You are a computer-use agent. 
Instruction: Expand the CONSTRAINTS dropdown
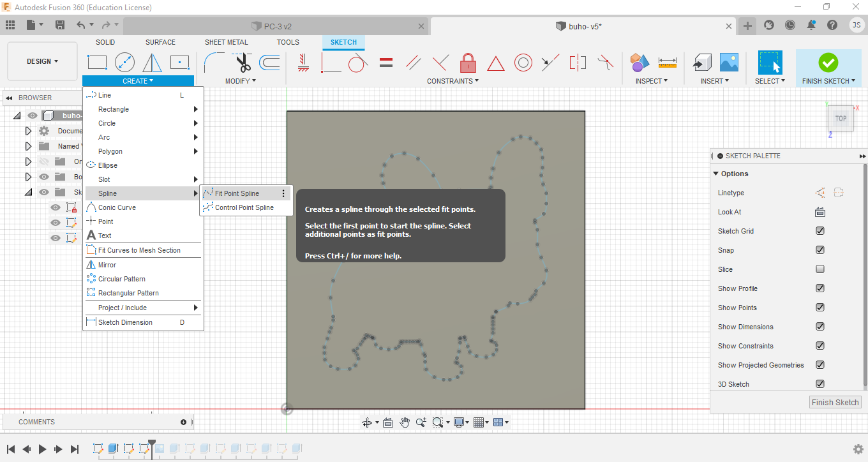(453, 81)
